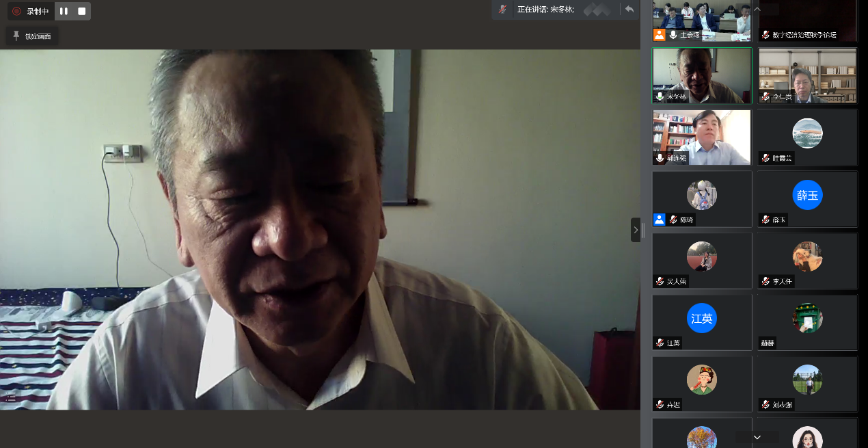The height and width of the screenshot is (448, 868).
Task: Click the orange host icon on 主会场
Action: click(x=660, y=35)
